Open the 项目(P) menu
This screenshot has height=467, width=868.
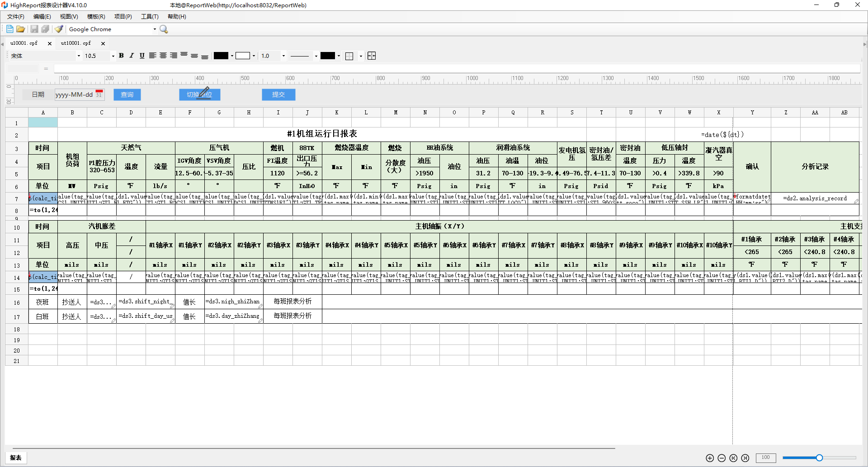(123, 17)
